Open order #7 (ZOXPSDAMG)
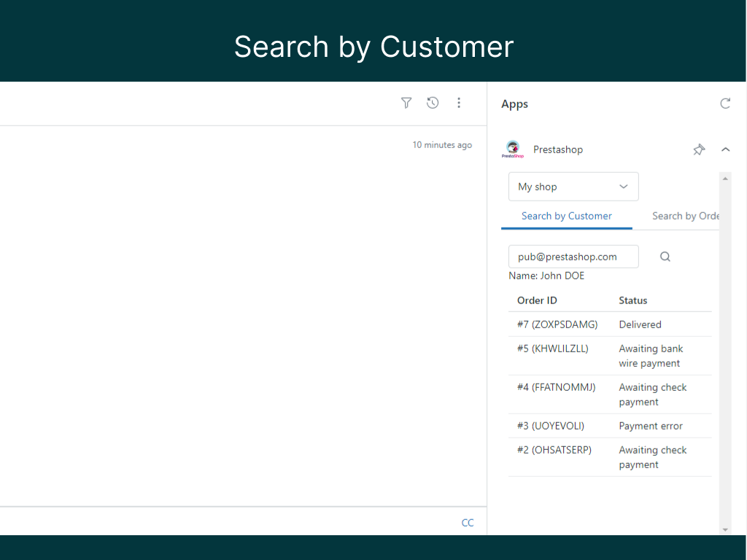 tap(557, 324)
